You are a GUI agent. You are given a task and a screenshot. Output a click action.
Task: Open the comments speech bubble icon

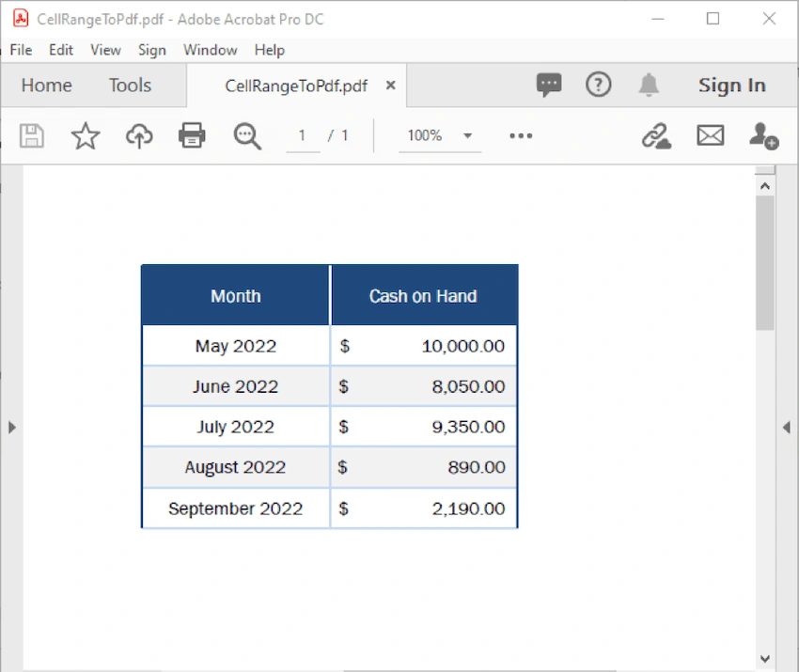(x=549, y=85)
